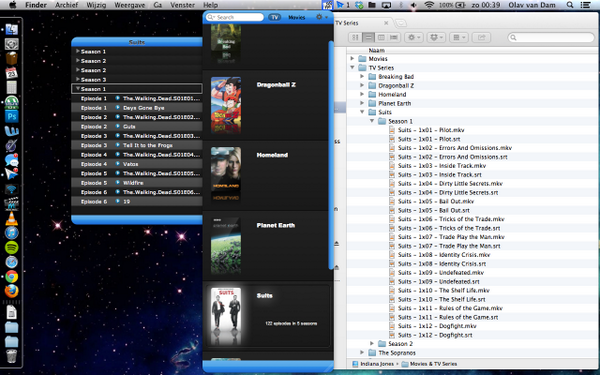Open Finder from the dock
The image size is (600, 375).
coord(11,29)
